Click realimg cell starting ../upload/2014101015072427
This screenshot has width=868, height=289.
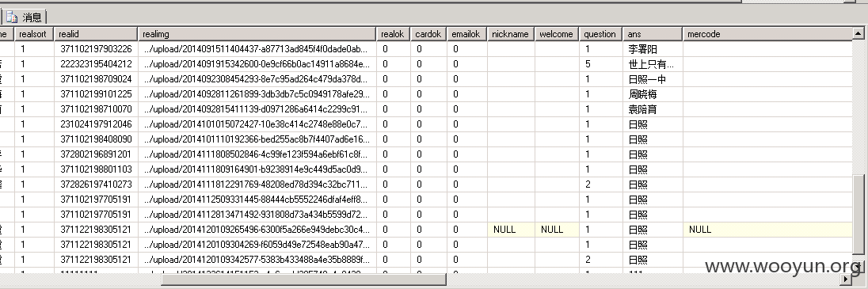tap(257, 124)
